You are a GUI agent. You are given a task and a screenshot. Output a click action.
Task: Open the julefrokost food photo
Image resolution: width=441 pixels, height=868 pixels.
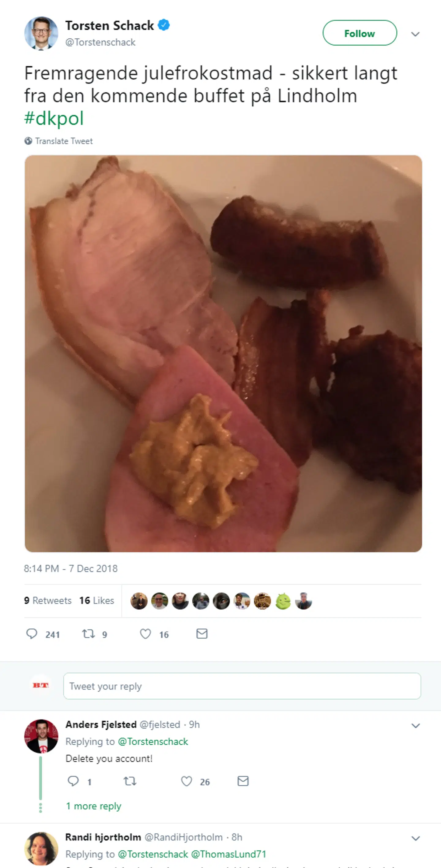pos(223,354)
